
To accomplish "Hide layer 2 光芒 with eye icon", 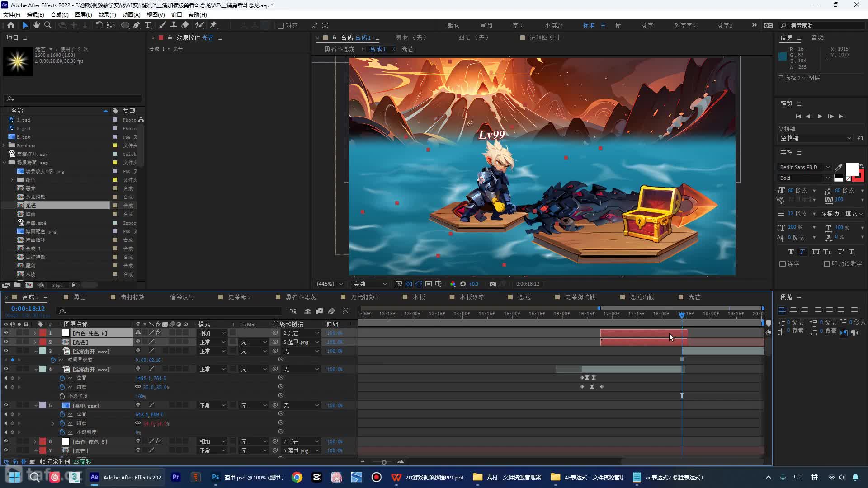I will (x=6, y=342).
